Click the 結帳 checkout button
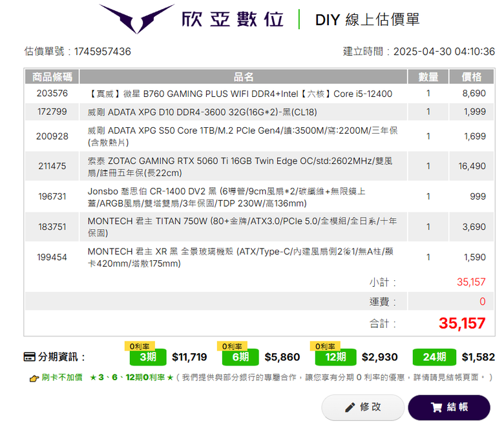504x430 pixels. click(449, 407)
